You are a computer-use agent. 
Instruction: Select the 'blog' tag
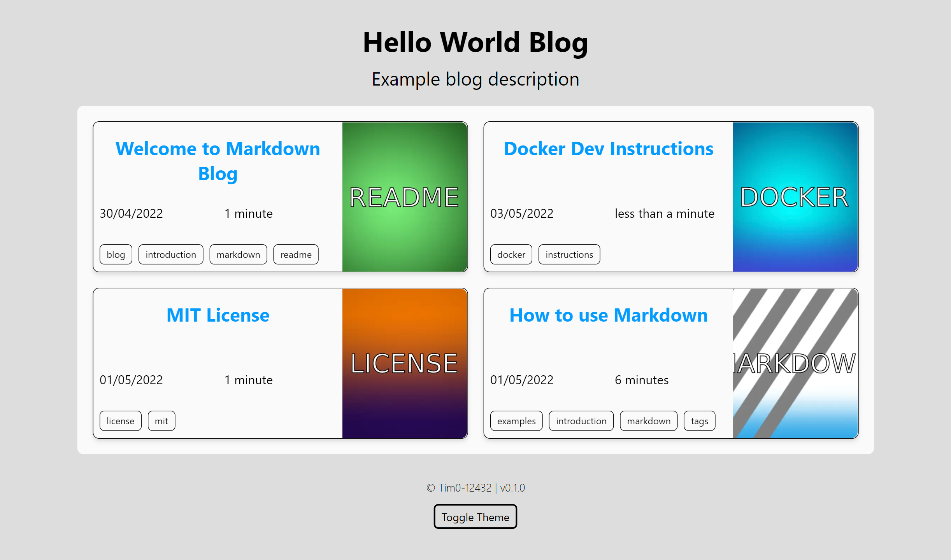coord(116,255)
